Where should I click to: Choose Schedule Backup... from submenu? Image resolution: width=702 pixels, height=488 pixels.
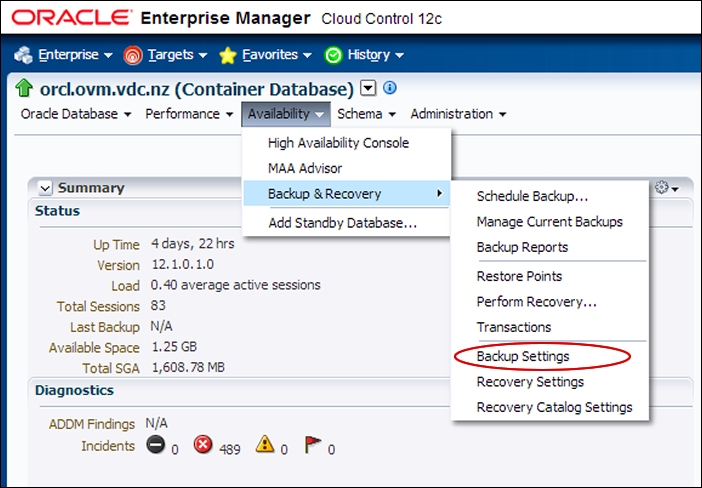[550, 197]
